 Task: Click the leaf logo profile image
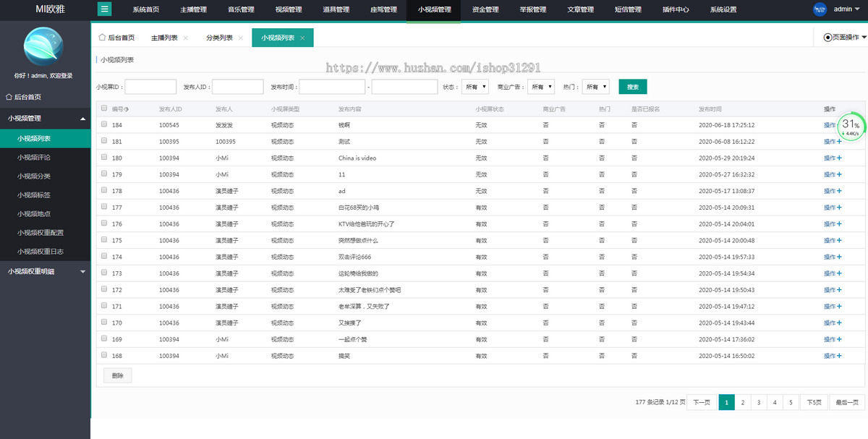tap(43, 47)
